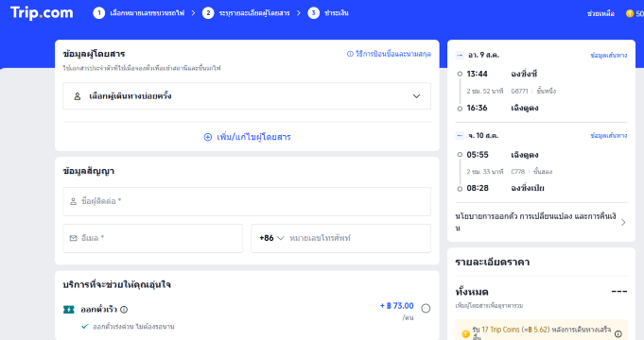Image resolution: width=644 pixels, height=340 pixels.
Task: Click info icon beside name entry guide
Action: pos(350,54)
